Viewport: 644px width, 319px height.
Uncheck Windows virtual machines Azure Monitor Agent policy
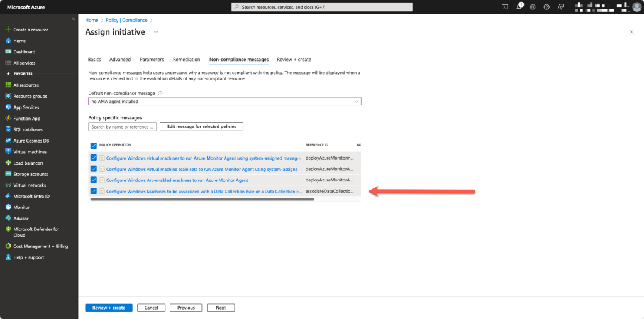coord(93,158)
